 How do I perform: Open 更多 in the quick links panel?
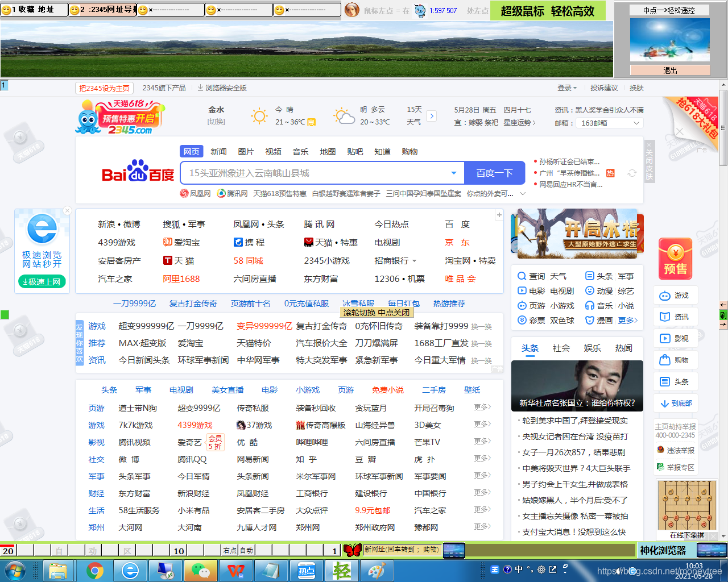coord(628,321)
